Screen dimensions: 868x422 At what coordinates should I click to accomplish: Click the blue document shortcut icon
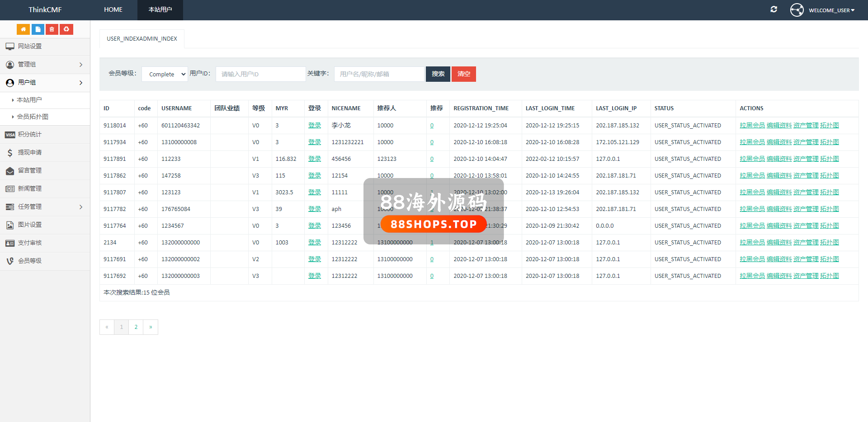[38, 29]
